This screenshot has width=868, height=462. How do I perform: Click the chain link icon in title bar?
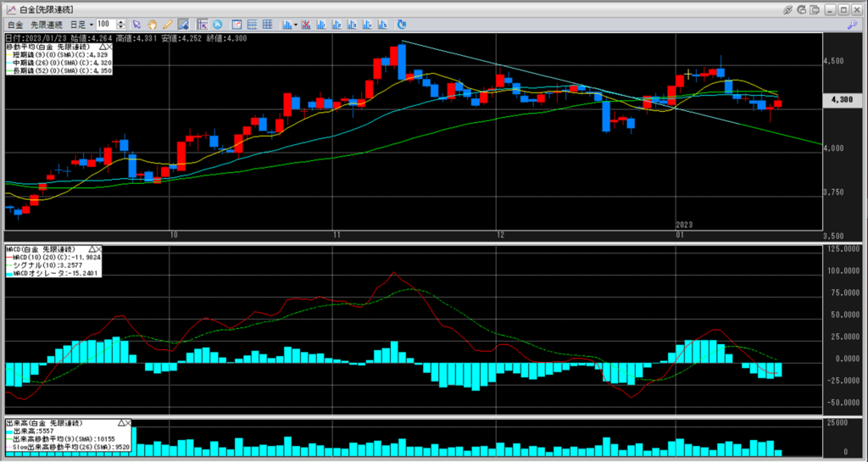(789, 9)
